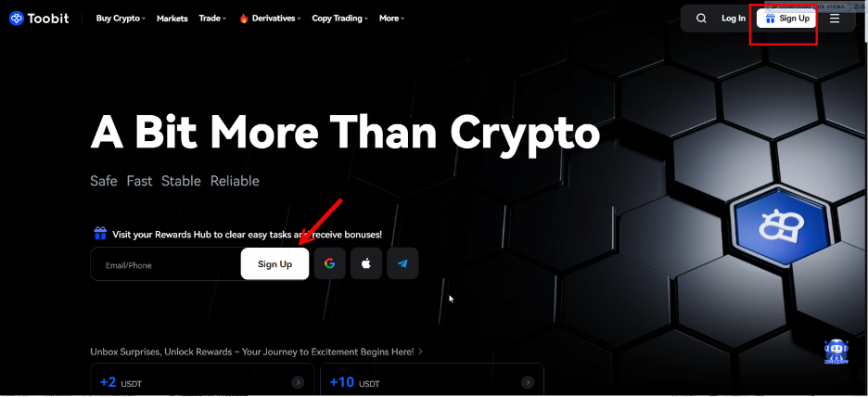Sign up with the Apple icon
This screenshot has width=868, height=397.
tap(366, 263)
